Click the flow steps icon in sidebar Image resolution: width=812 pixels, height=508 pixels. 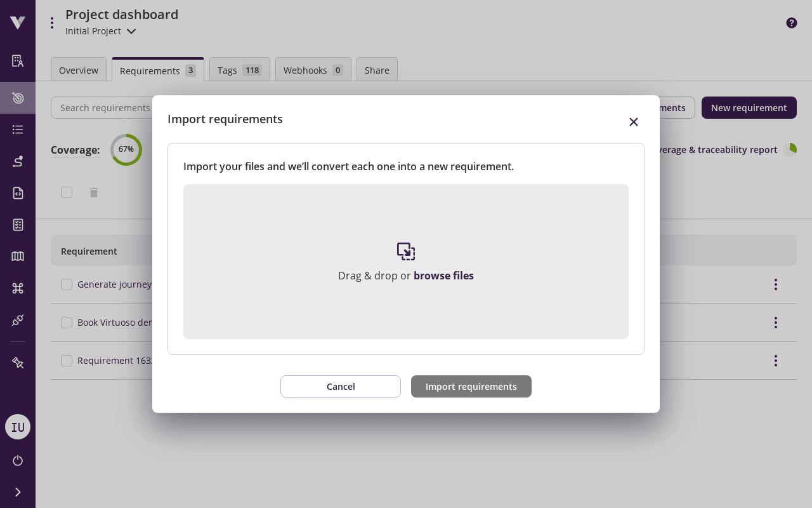tap(17, 161)
